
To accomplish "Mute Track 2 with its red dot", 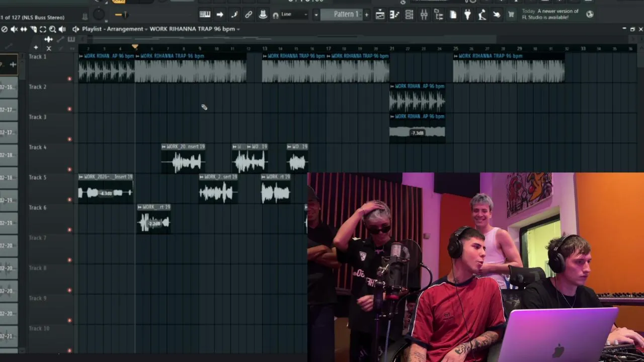I will [69, 109].
